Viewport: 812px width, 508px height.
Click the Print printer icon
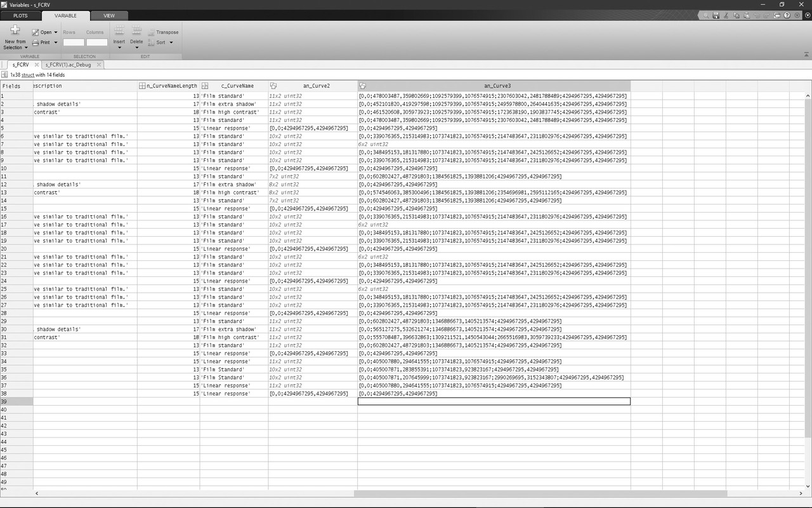[36, 43]
